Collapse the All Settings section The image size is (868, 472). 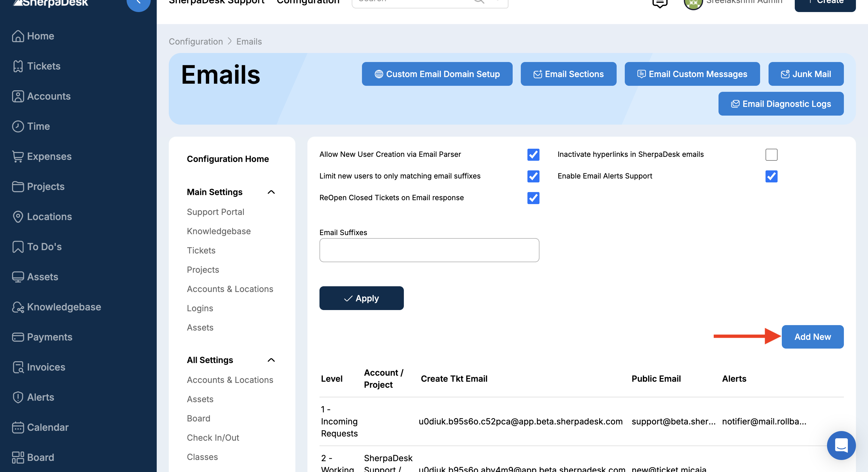click(x=271, y=360)
